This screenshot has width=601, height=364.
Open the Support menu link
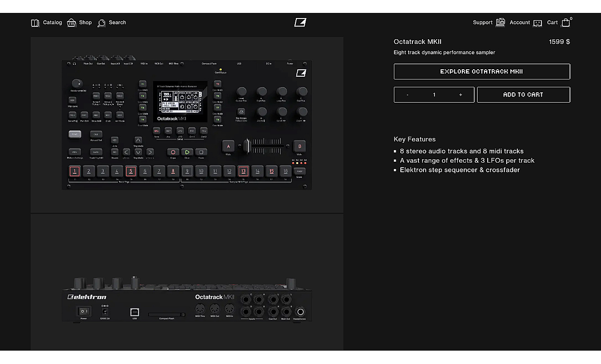click(x=483, y=23)
